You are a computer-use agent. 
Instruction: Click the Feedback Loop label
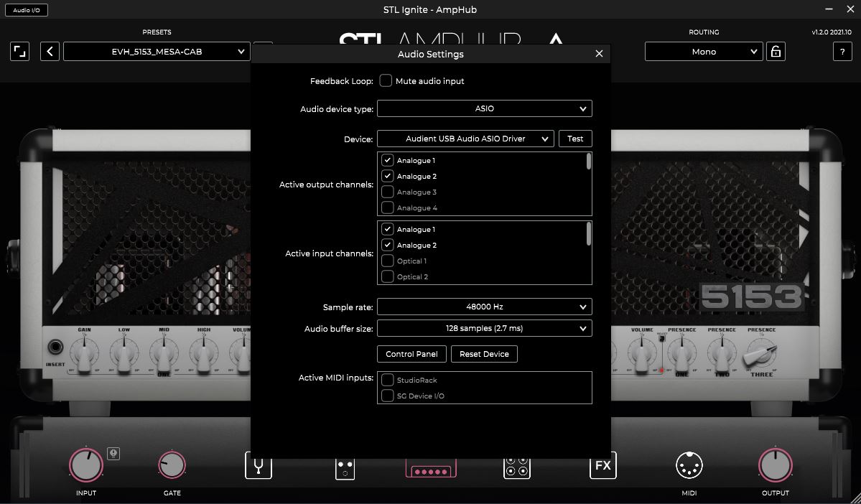342,81
